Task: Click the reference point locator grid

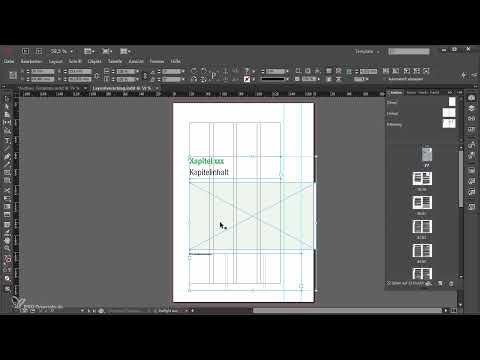Action: [13, 75]
